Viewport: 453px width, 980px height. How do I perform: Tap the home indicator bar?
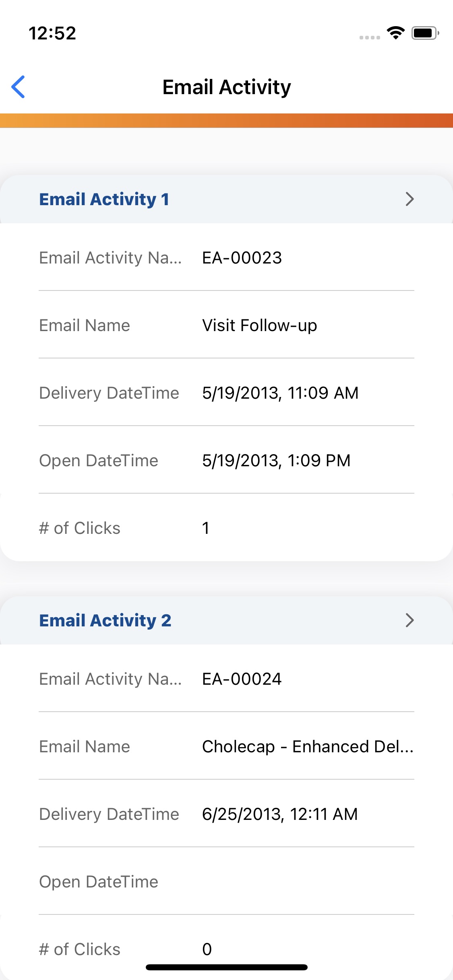point(227,967)
